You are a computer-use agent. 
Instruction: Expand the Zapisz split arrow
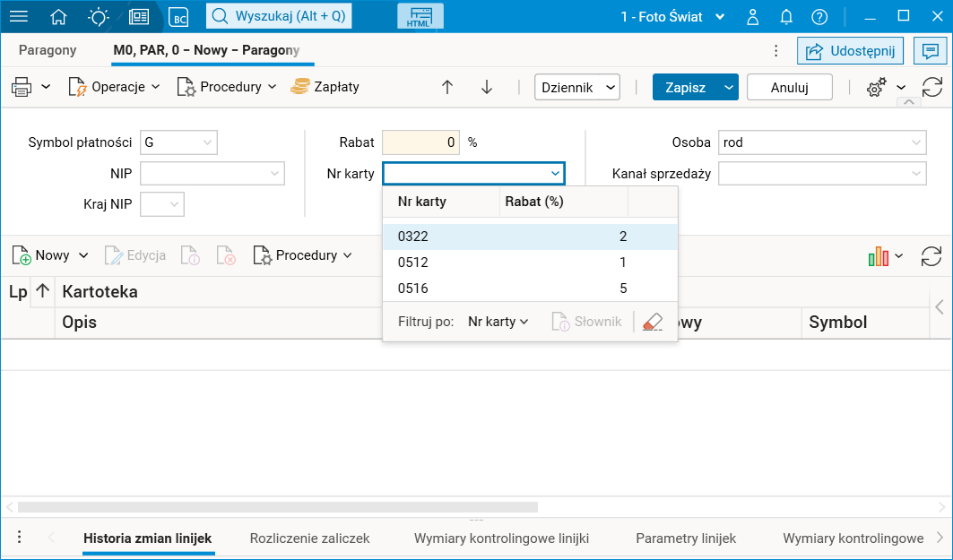(728, 88)
